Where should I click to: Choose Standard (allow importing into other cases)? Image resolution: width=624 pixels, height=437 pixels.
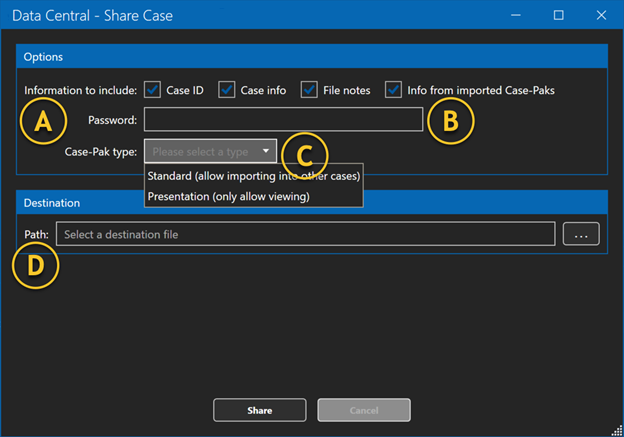254,176
